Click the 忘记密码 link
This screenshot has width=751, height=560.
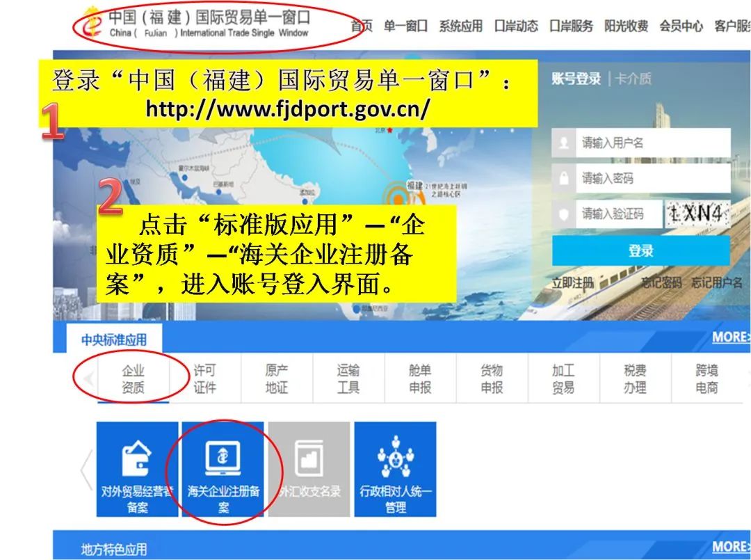[661, 283]
